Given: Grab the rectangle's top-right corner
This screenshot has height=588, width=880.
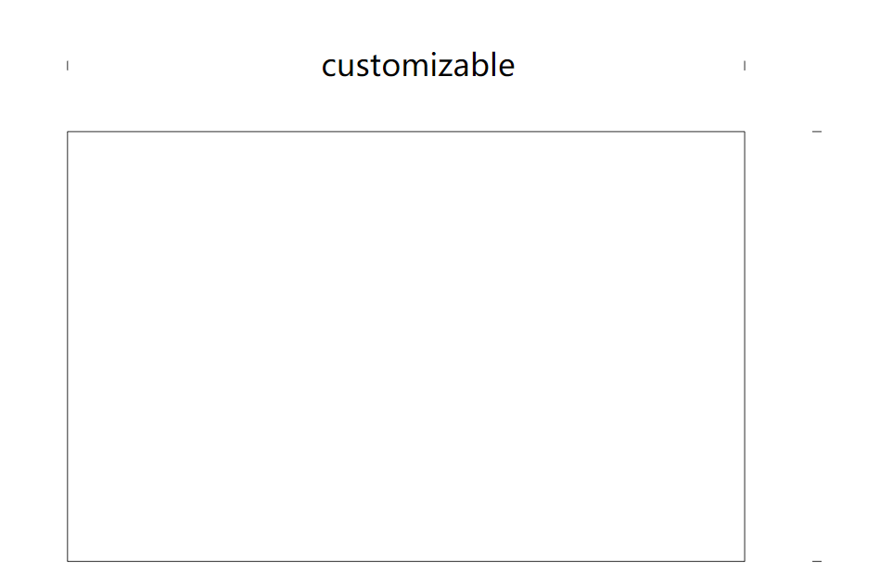Looking at the screenshot, I should (x=745, y=132).
